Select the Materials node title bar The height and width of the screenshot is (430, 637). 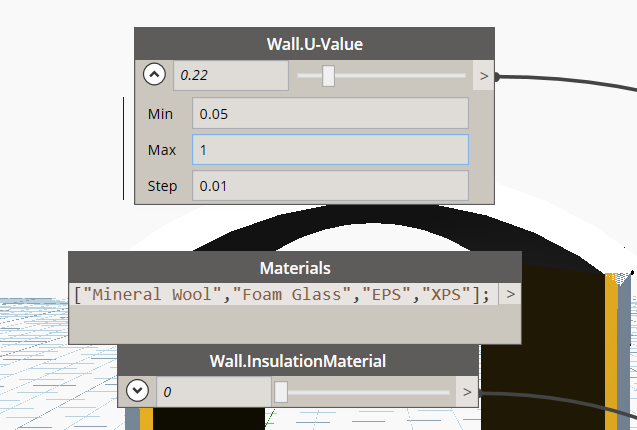click(295, 267)
